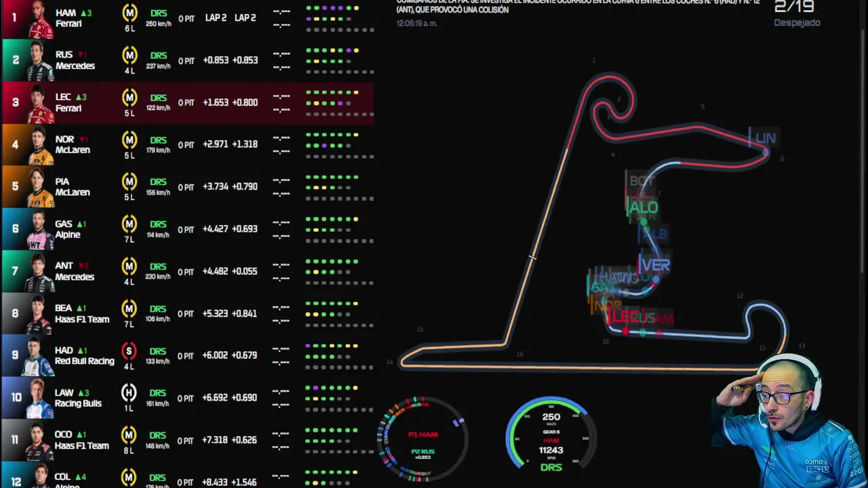This screenshot has width=868, height=488.
Task: Click the medium tyre icon in OCO's row
Action: click(x=129, y=436)
